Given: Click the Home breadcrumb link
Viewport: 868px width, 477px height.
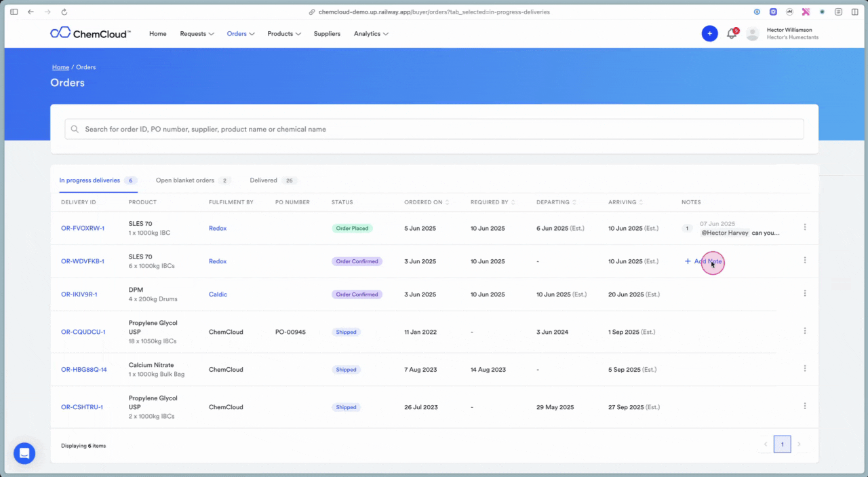Looking at the screenshot, I should pyautogui.click(x=60, y=67).
